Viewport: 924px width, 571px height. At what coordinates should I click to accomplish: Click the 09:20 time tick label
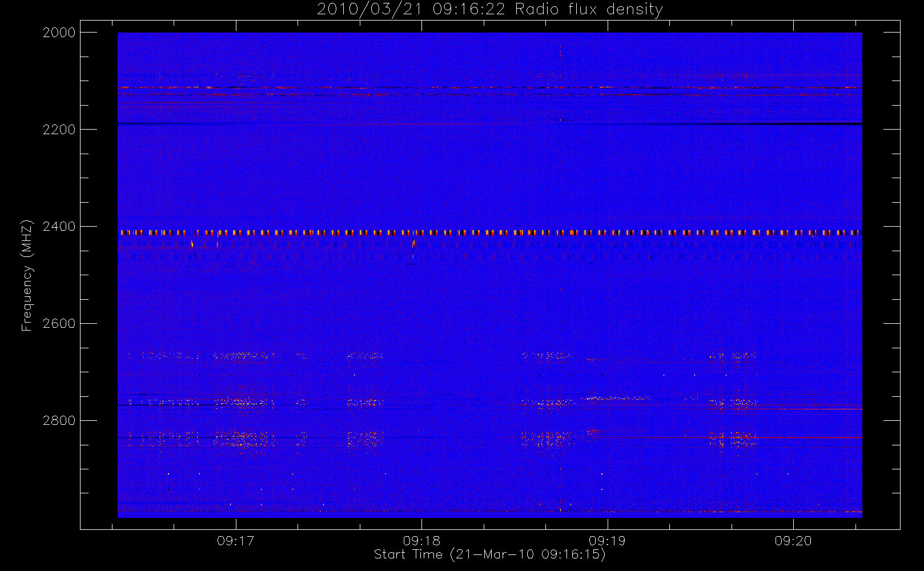(x=793, y=541)
